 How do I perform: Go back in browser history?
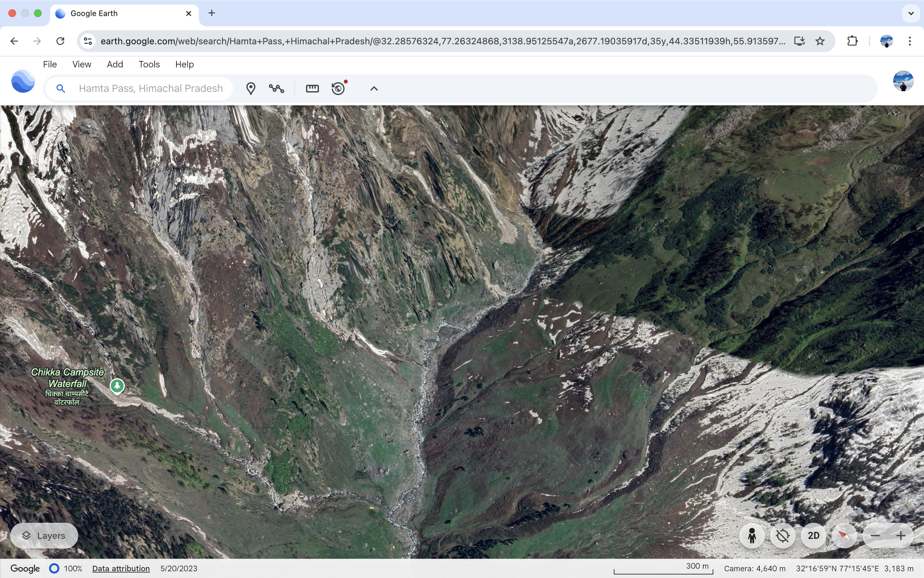(x=14, y=41)
